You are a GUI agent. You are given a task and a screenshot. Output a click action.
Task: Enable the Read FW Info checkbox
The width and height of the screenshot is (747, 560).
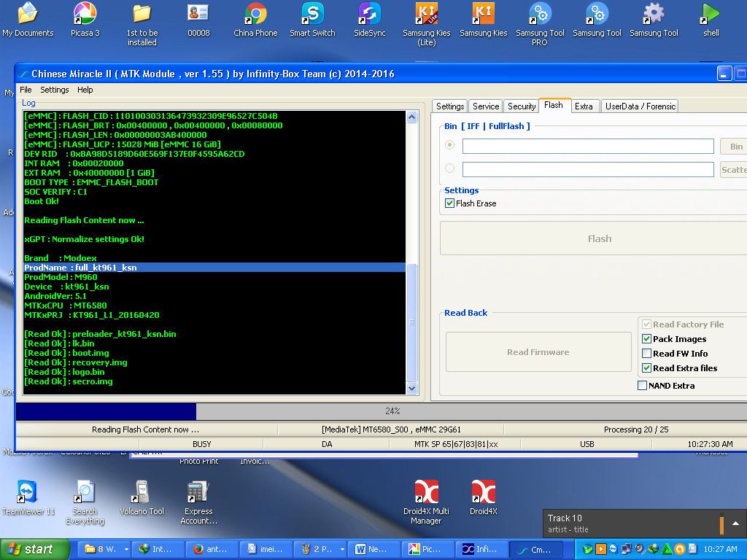646,354
